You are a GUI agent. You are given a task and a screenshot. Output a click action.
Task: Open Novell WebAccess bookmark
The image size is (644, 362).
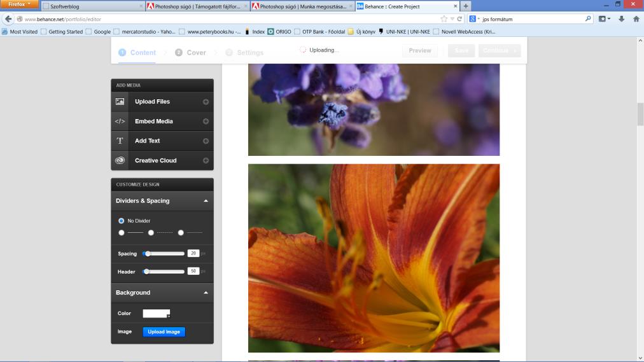click(x=464, y=32)
